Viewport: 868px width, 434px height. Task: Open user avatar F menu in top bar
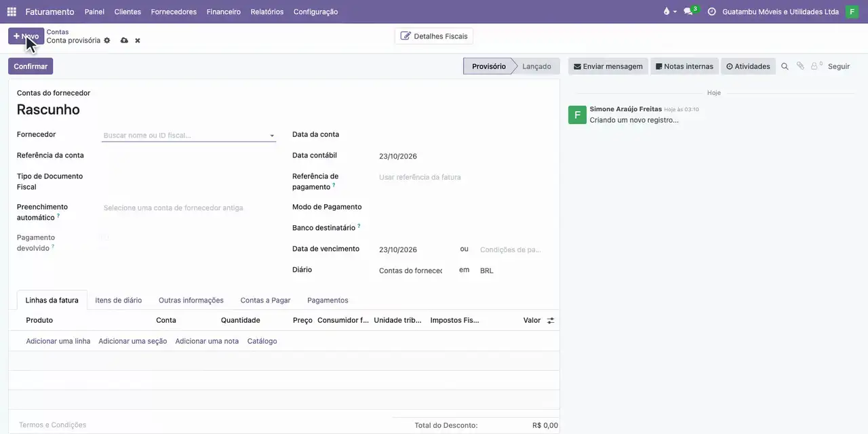[852, 12]
